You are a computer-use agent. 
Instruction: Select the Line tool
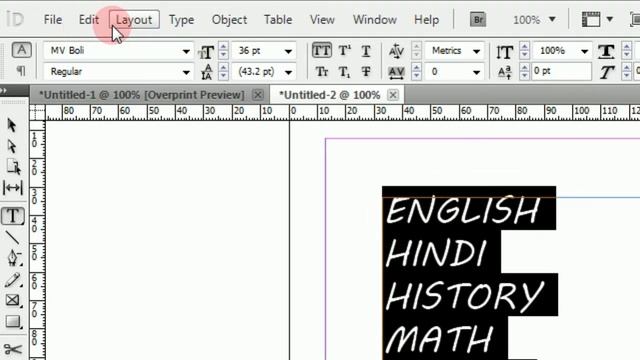coord(12,237)
